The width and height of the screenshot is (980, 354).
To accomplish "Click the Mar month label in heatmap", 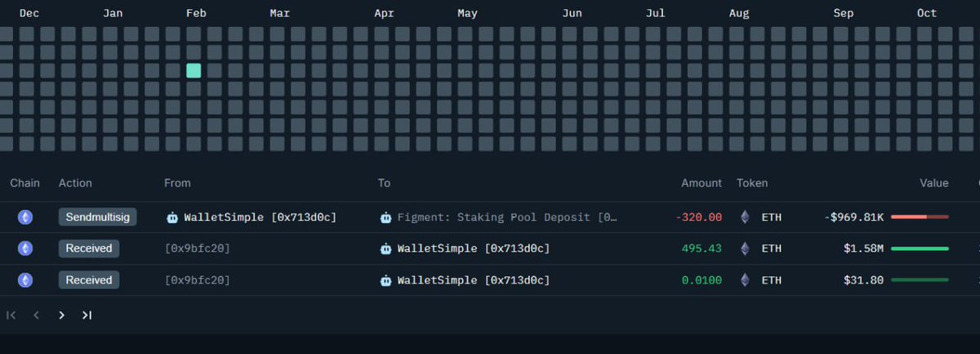I will 279,13.
